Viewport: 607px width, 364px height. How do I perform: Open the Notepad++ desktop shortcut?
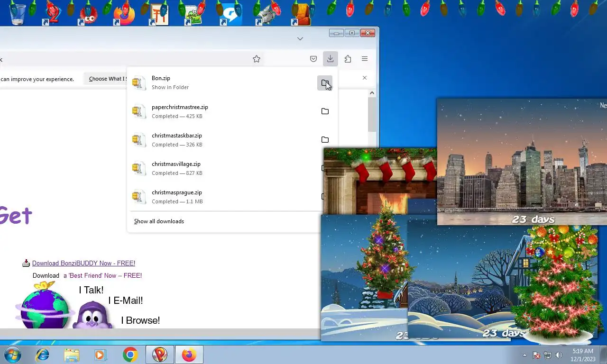pos(193,14)
